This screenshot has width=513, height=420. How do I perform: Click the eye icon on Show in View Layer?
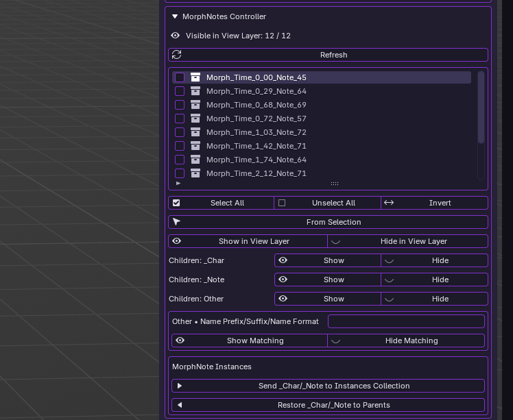[x=177, y=241]
